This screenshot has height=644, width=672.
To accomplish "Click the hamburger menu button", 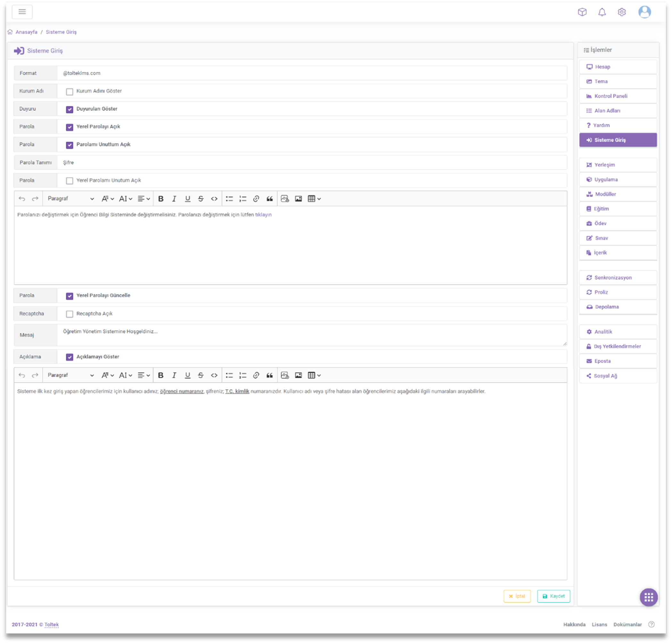I will pos(22,12).
